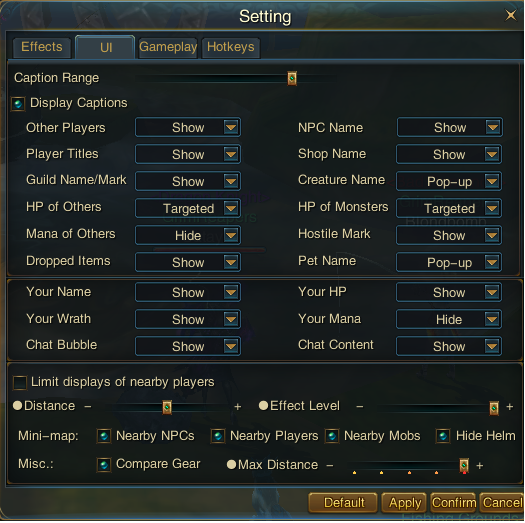Open the Your Mana dropdown
Image resolution: width=525 pixels, height=523 pixels.
coord(449,319)
